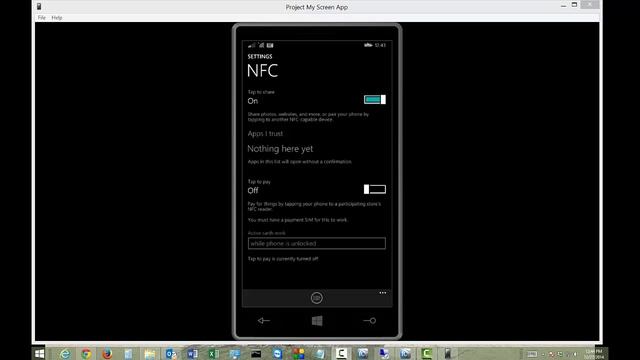Click the Project My Screen App title icon
640x360 pixels.
39,7
